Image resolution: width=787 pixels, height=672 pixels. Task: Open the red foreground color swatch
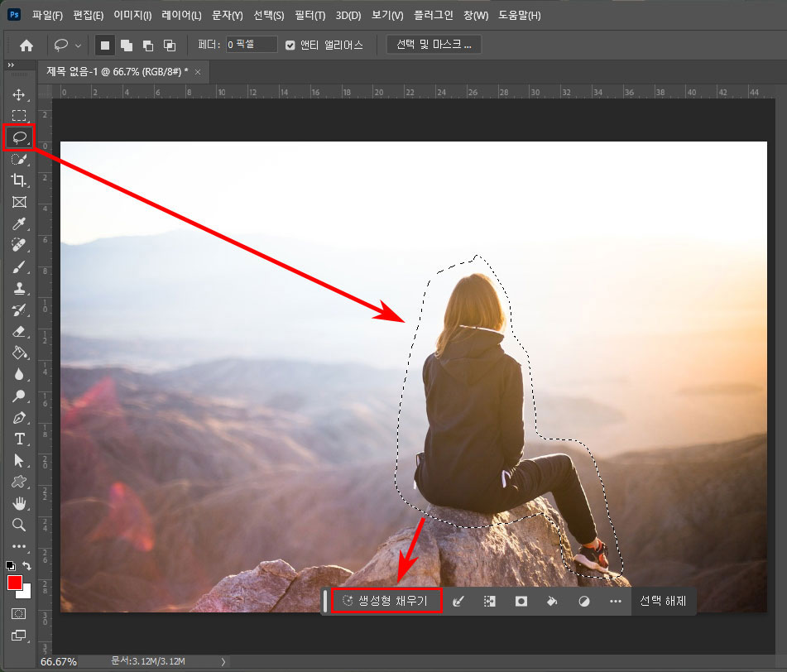pos(14,583)
